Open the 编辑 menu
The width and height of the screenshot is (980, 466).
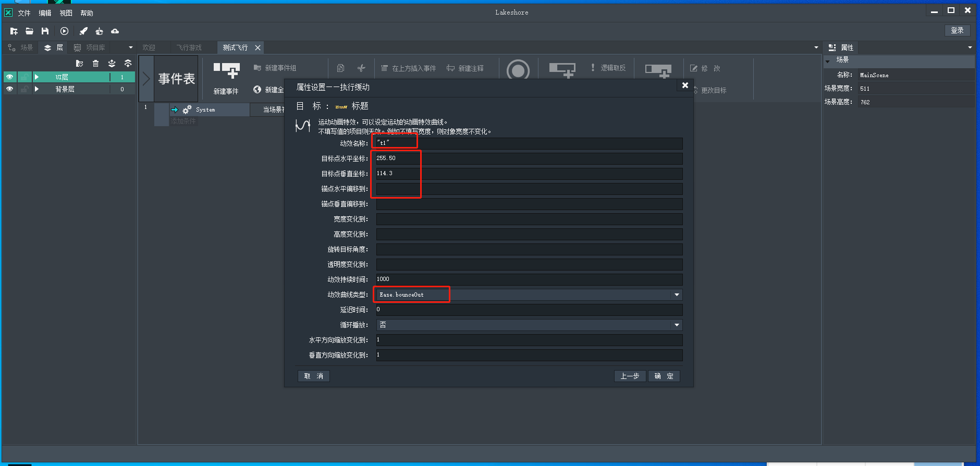coord(45,13)
